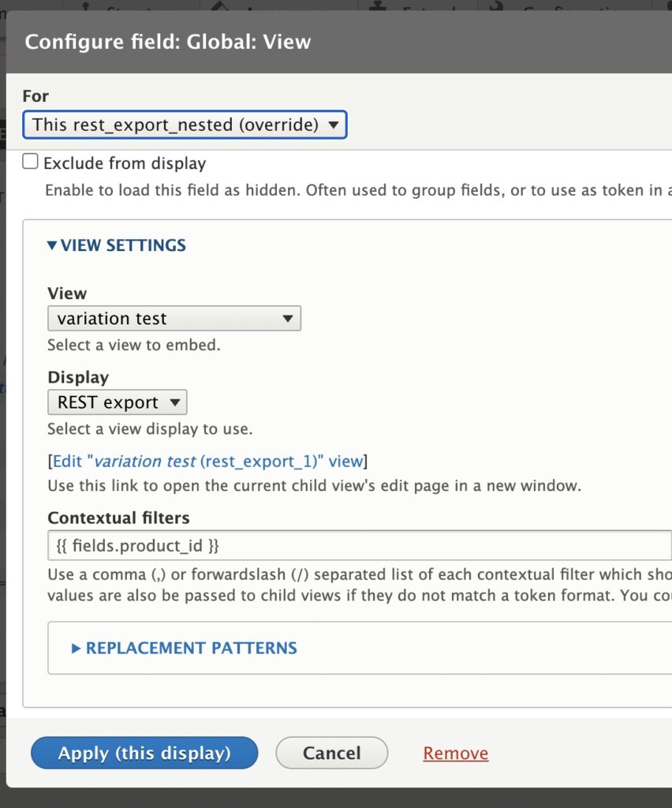Viewport: 672px width, 808px height.
Task: Click the Remove link
Action: tap(455, 753)
